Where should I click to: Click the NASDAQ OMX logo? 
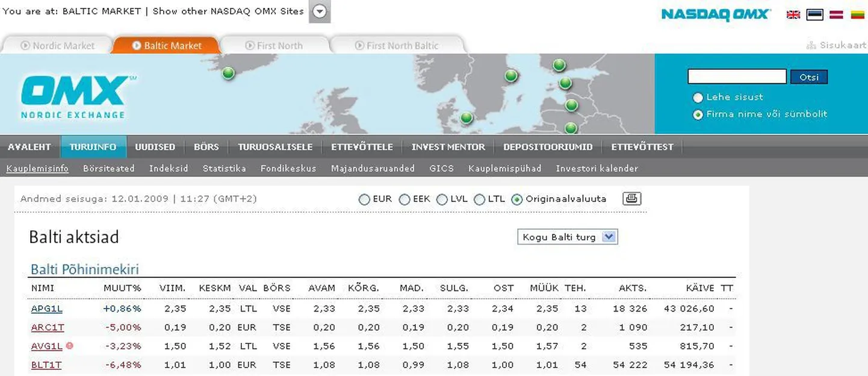coord(715,14)
